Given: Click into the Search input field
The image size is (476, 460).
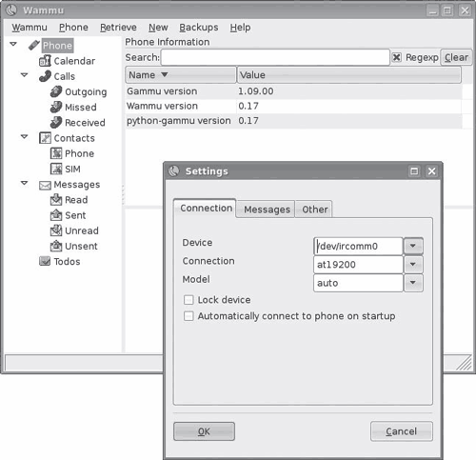Looking at the screenshot, I should click(275, 57).
